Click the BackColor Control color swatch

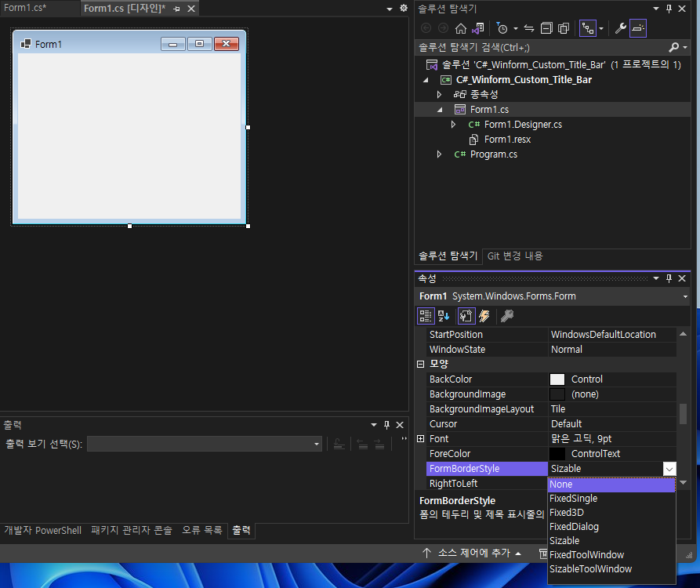tap(557, 379)
